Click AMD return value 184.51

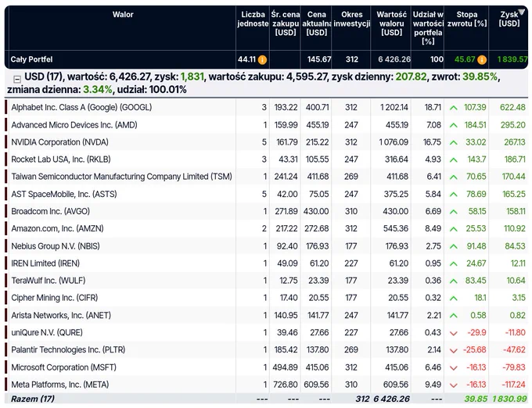pos(475,125)
